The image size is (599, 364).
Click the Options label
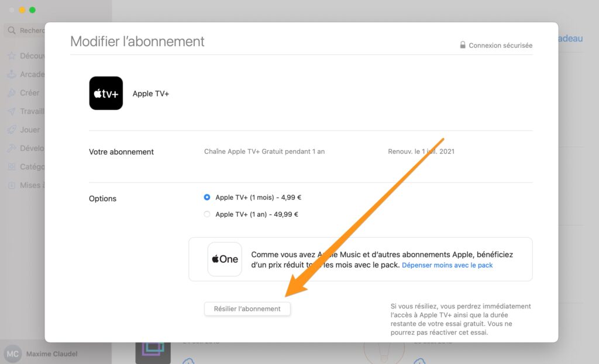coord(102,199)
